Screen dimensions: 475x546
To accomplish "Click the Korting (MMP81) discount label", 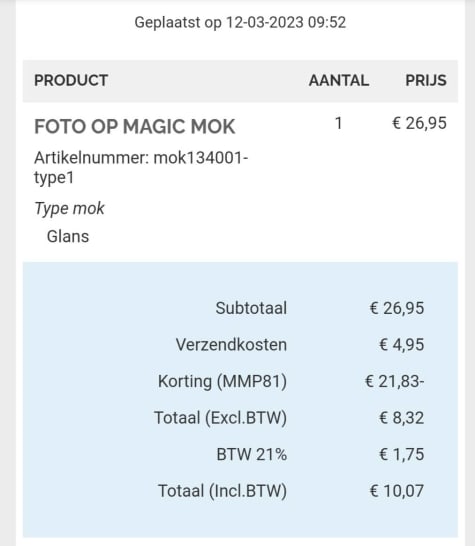I will click(x=223, y=381).
